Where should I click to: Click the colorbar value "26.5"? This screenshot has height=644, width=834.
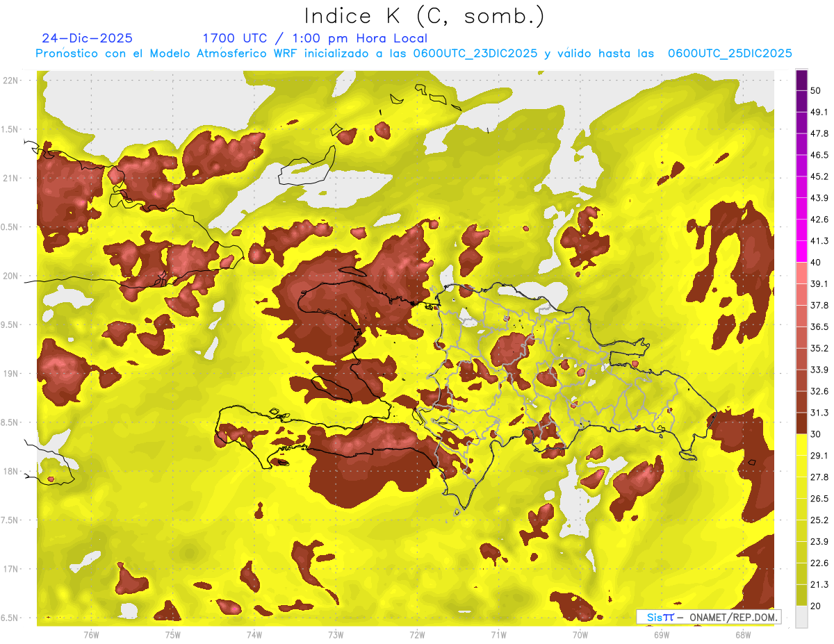click(x=819, y=499)
